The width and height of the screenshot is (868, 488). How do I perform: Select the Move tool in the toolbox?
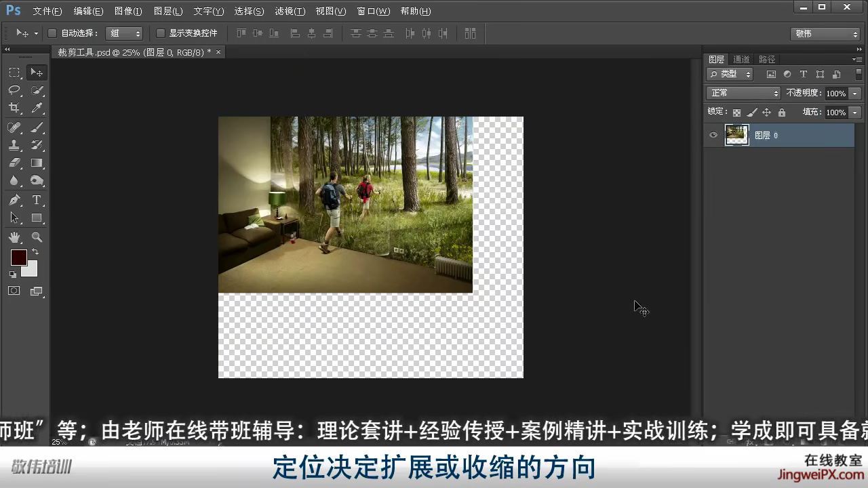(x=37, y=73)
